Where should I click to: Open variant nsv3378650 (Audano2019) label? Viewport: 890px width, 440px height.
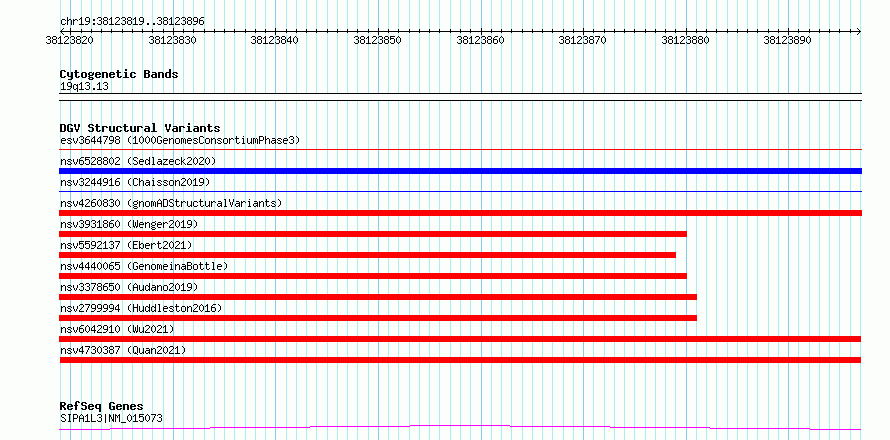[x=129, y=287]
